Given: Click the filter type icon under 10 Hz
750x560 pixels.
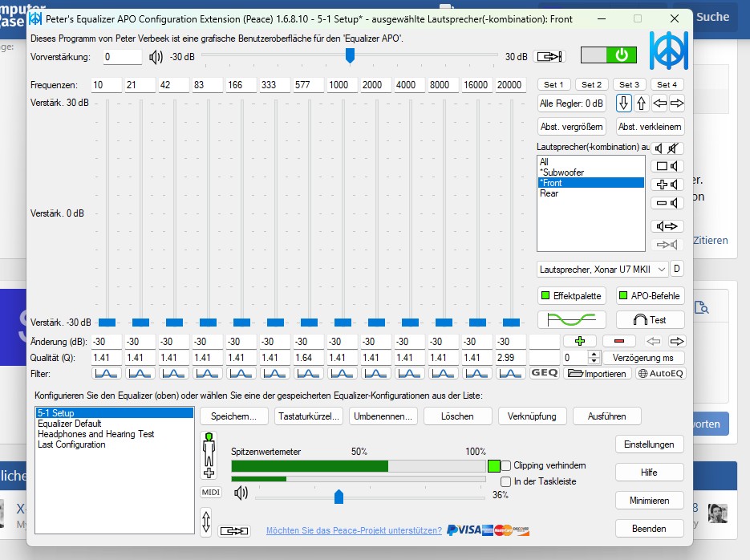Looking at the screenshot, I should click(x=106, y=374).
